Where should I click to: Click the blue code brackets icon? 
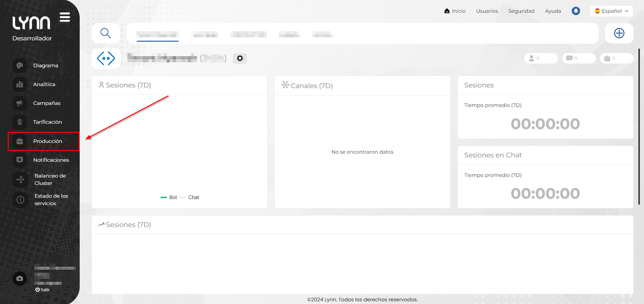pos(106,59)
